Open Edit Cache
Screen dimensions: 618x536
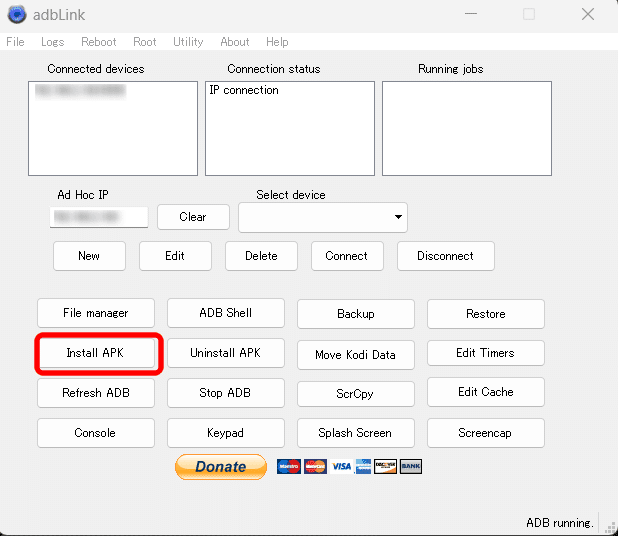tap(486, 392)
